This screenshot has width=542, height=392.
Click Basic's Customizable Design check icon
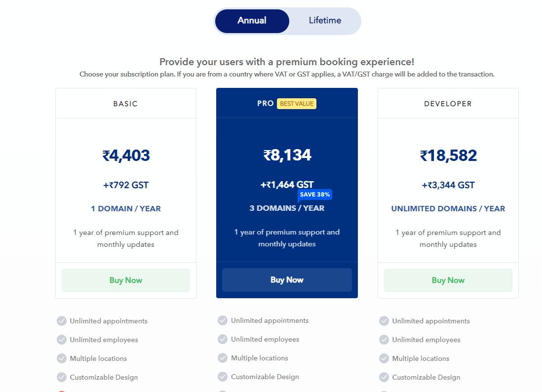(62, 377)
